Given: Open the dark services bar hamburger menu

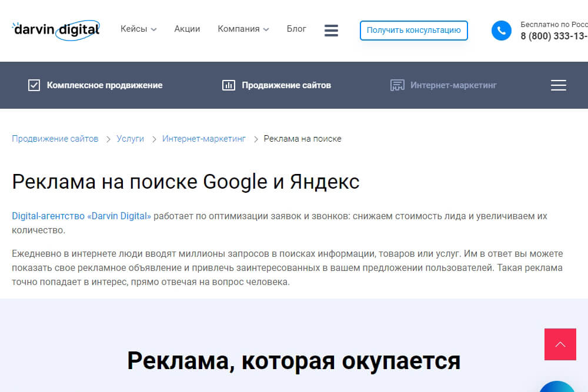Looking at the screenshot, I should 559,85.
